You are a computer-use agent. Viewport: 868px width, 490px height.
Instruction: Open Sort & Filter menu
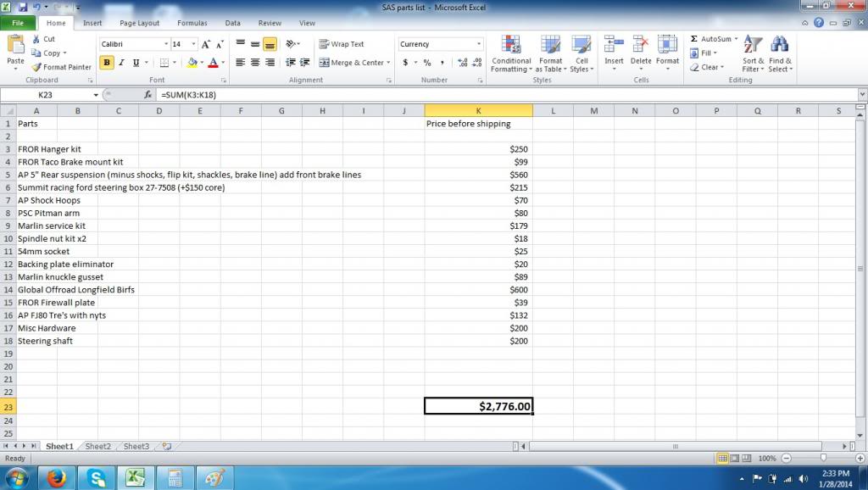point(753,53)
